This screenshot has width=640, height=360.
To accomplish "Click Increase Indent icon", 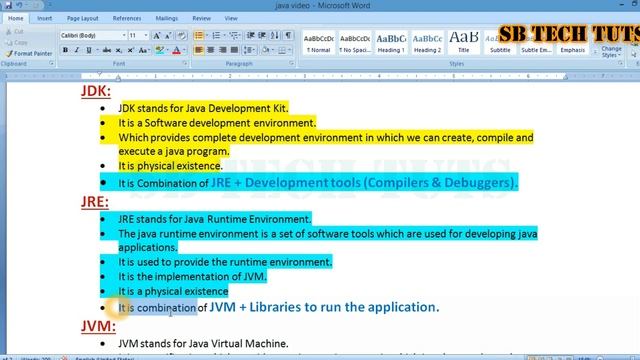I will (x=262, y=36).
